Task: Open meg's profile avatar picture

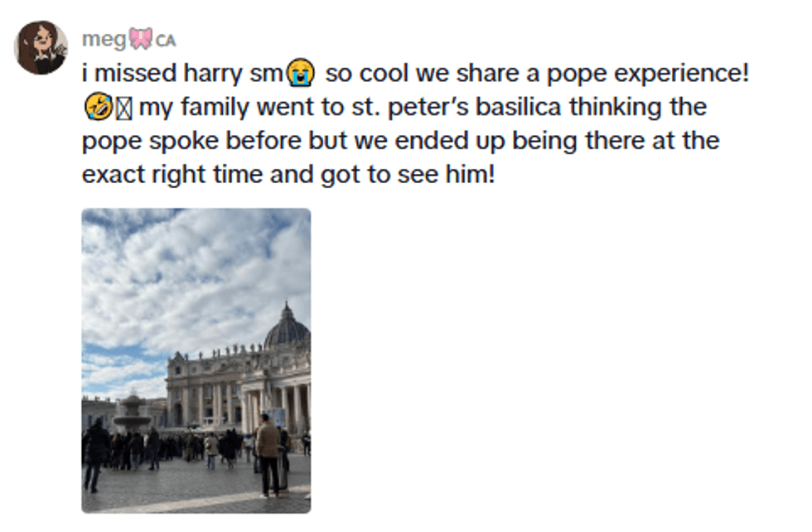Action: (x=41, y=47)
